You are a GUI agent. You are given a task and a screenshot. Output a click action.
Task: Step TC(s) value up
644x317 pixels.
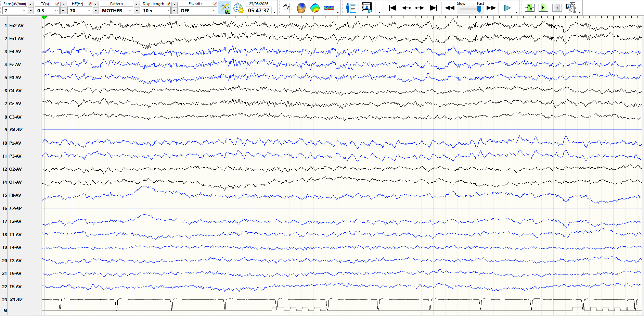pyautogui.click(x=63, y=4)
